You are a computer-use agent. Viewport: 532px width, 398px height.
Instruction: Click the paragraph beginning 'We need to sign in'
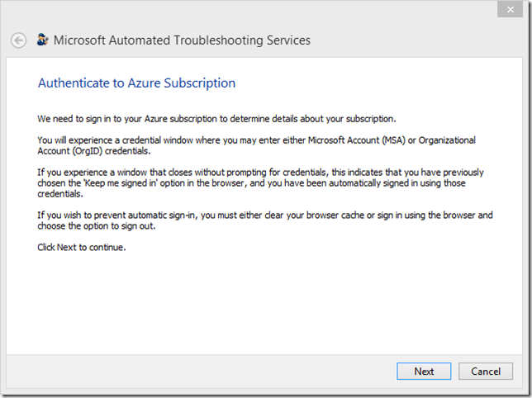click(x=216, y=119)
